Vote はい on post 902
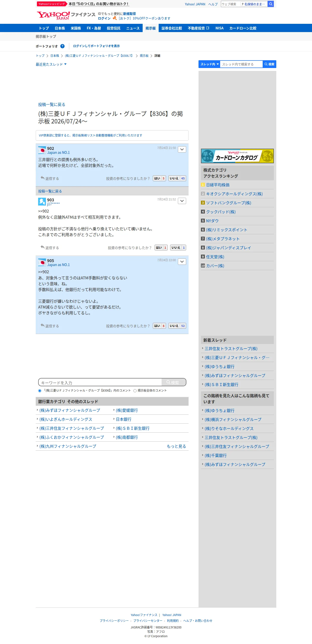 pyautogui.click(x=159, y=179)
